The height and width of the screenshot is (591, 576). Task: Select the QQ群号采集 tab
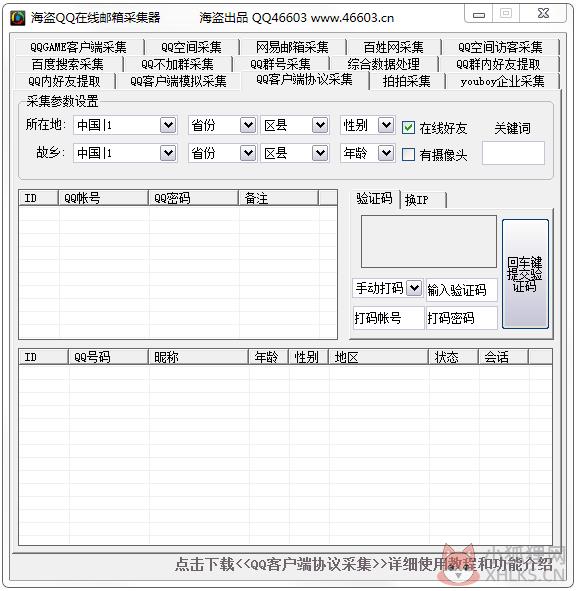point(280,64)
